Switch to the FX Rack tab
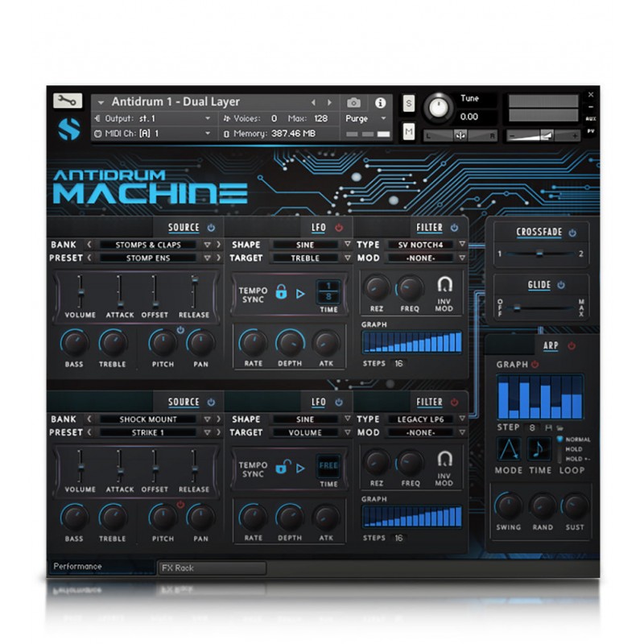The image size is (644, 644). point(212,568)
